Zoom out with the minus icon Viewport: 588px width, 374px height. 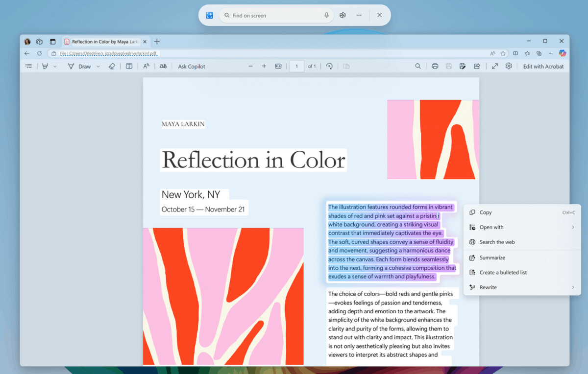click(x=250, y=66)
